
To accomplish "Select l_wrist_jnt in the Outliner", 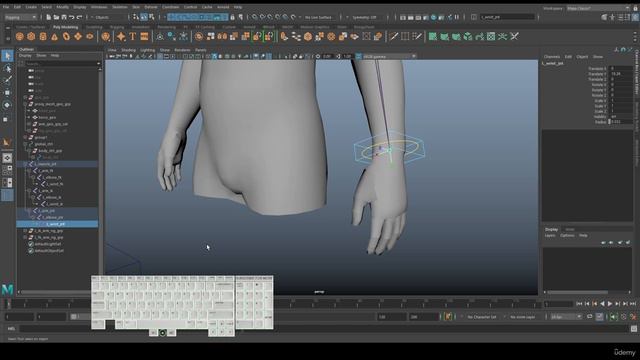I will coord(57,224).
